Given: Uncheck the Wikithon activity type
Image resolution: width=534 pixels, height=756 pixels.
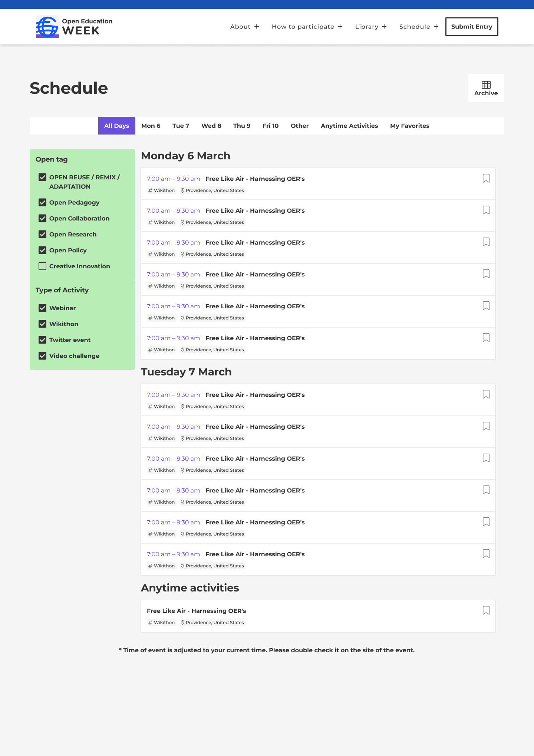Looking at the screenshot, I should [x=43, y=324].
